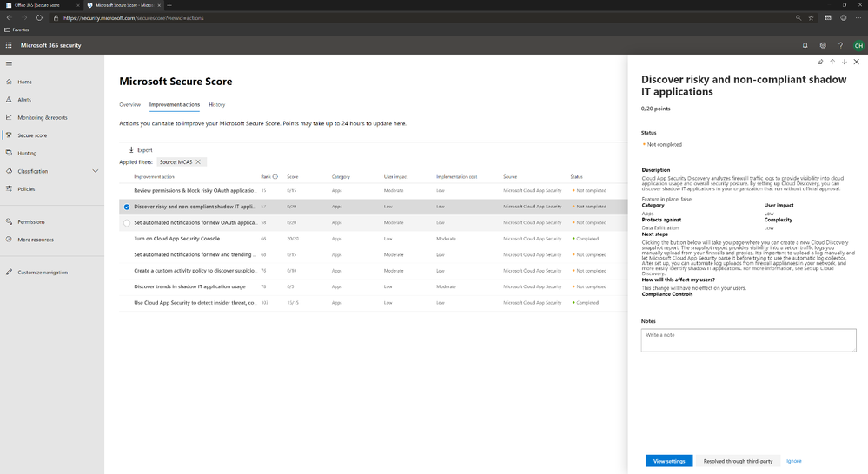Open Permissions in the sidebar
The width and height of the screenshot is (868, 474).
pyautogui.click(x=31, y=221)
